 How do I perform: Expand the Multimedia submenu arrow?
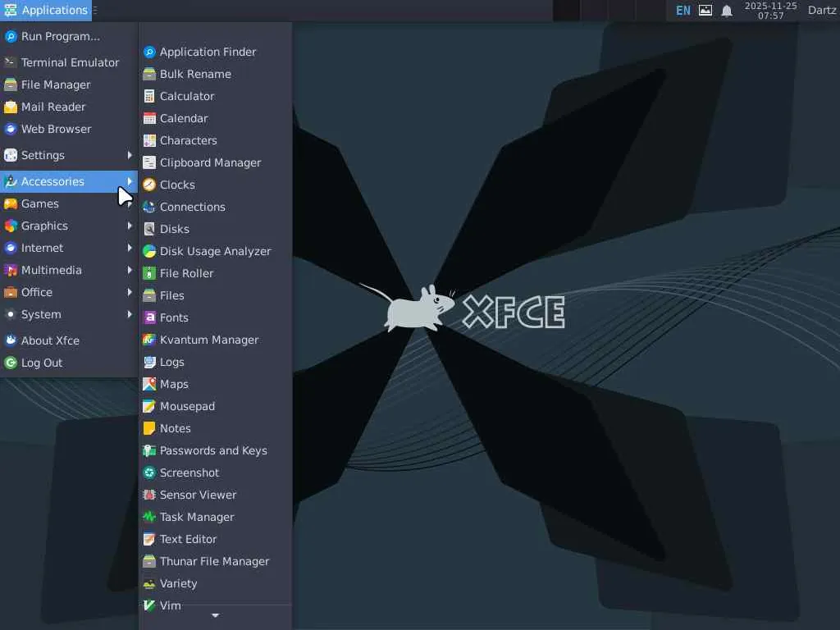coord(130,270)
